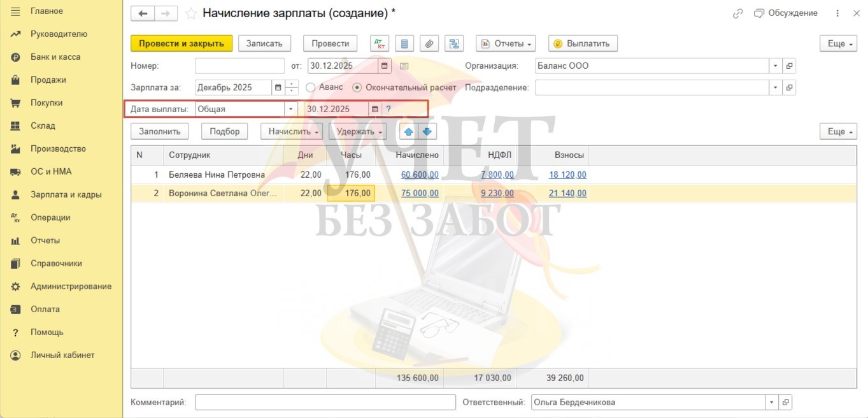Open the Покупки section
868x418 pixels.
46,103
